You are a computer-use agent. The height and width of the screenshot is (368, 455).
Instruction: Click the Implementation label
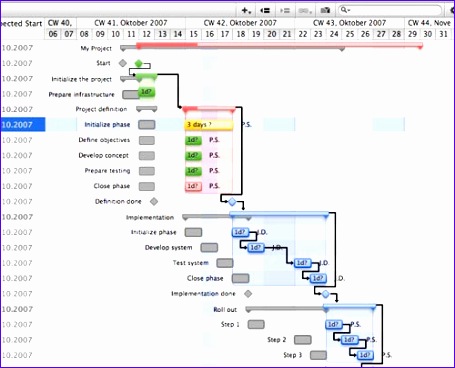[x=150, y=218]
